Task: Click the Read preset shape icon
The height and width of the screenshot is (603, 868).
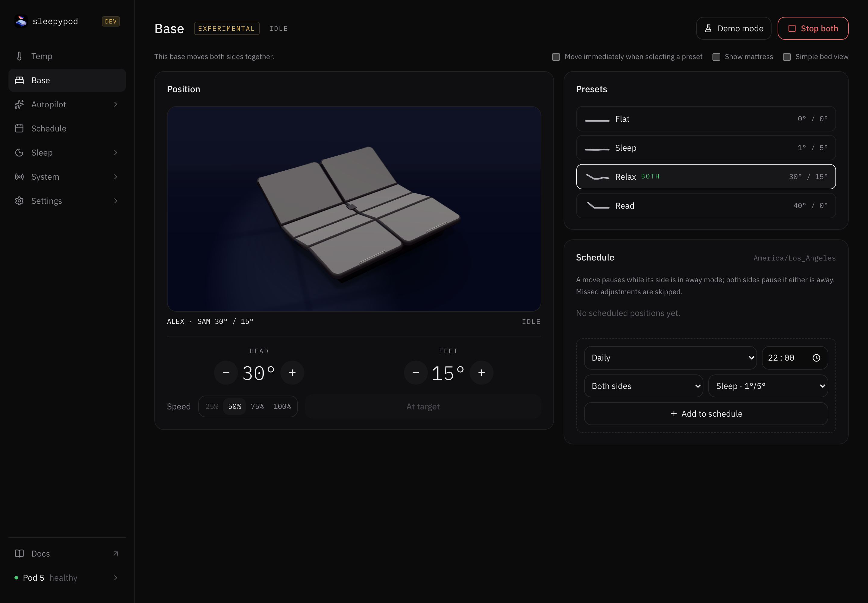Action: tap(598, 205)
